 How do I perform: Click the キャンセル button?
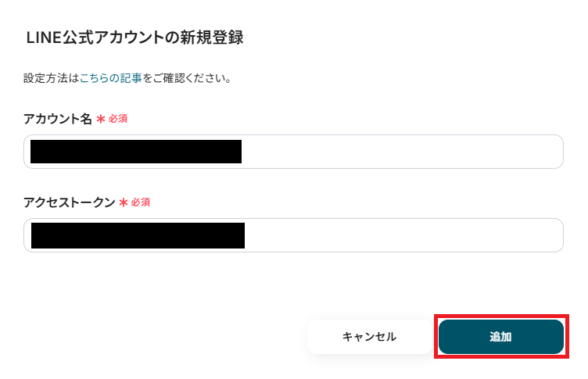pyautogui.click(x=369, y=337)
